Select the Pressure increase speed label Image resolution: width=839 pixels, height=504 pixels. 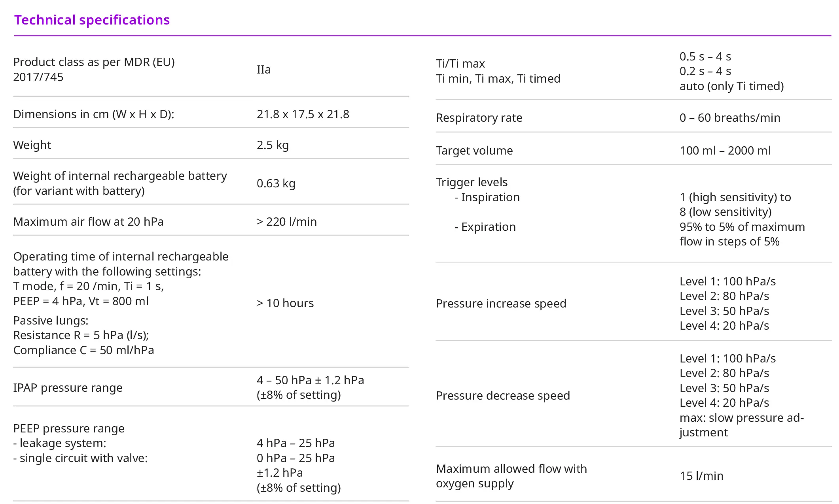(x=501, y=304)
